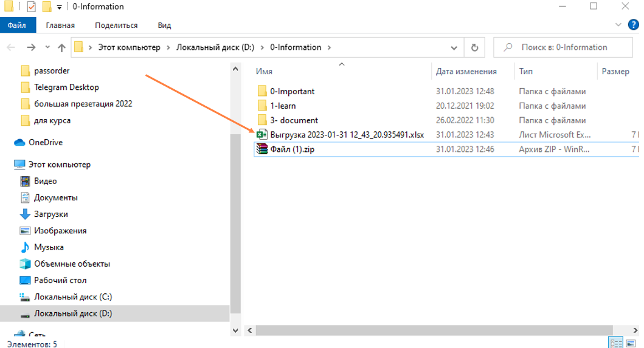Expand the ribbon using the chevron
Viewport: 644px width, 348px height.
pyautogui.click(x=618, y=25)
